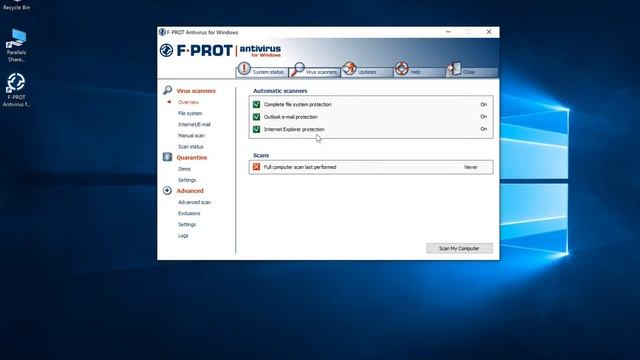The image size is (640, 360).
Task: Click the sidebar Virus scanners magnifier icon
Action: click(167, 90)
